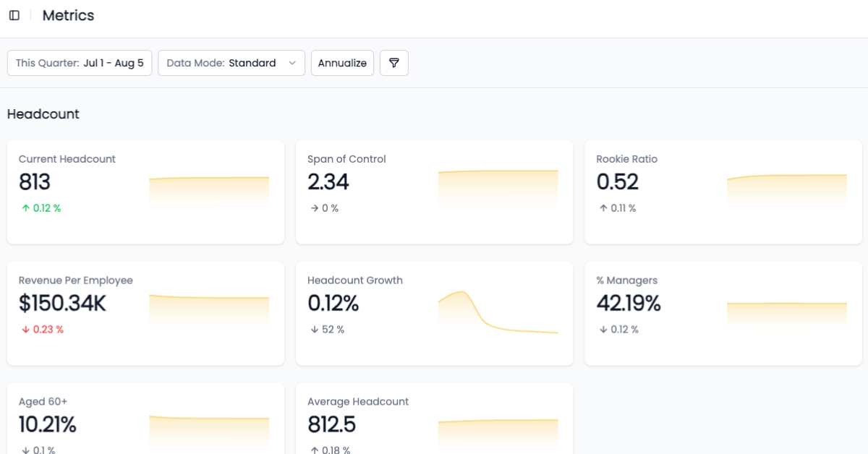Viewport: 868px width, 454px height.
Task: Click the 0.12 % decrease under % Managers
Action: pyautogui.click(x=619, y=330)
